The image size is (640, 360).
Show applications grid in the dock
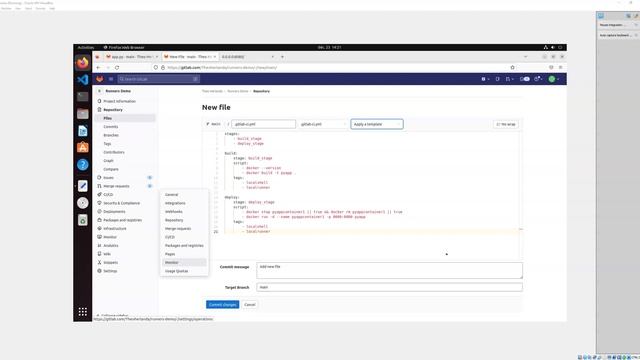(x=82, y=312)
